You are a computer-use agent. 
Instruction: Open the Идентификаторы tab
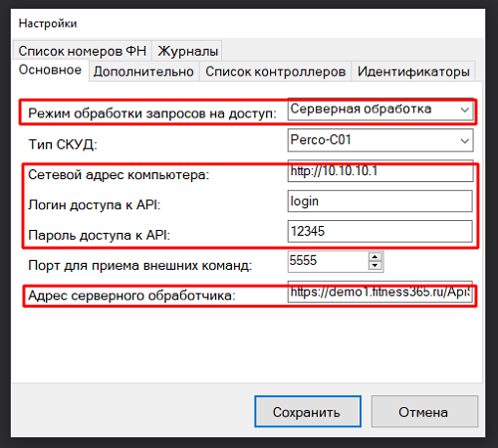tap(413, 72)
